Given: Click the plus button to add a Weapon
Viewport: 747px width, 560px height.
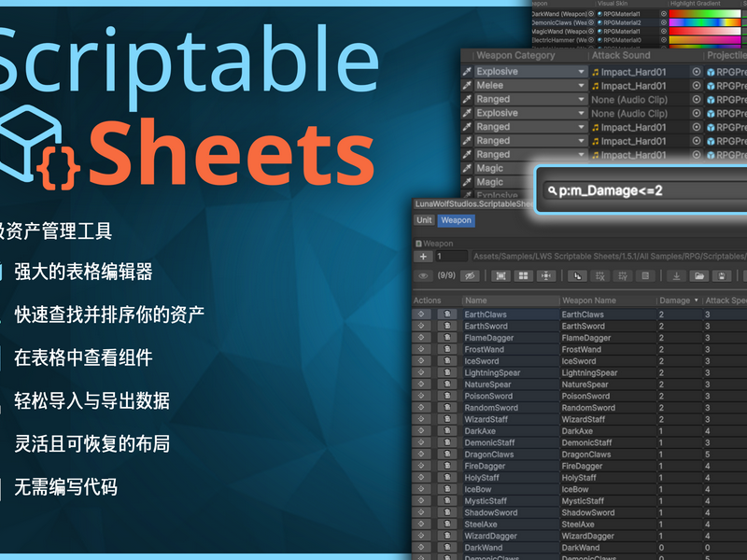Looking at the screenshot, I should click(423, 256).
